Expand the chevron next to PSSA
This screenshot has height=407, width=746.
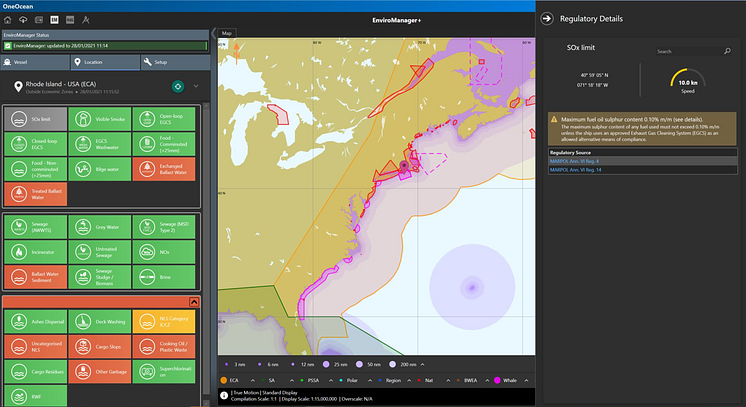pyautogui.click(x=331, y=380)
